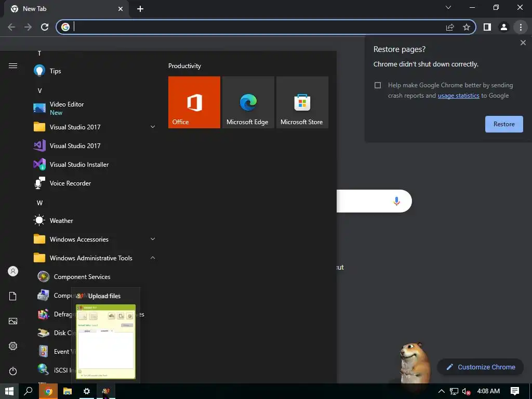
Task: Click the muted volume tray icon
Action: (x=466, y=391)
